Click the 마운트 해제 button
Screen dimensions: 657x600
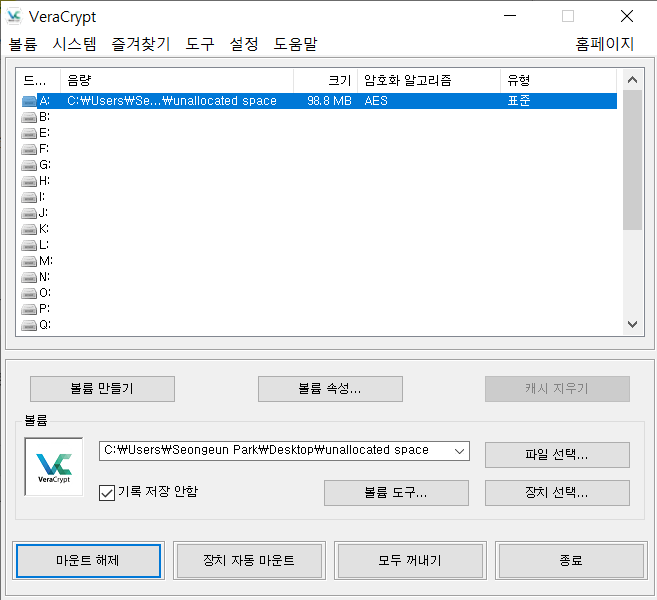(x=88, y=561)
